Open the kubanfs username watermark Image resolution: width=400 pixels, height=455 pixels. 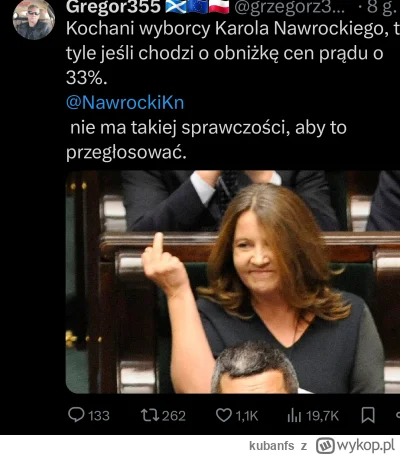(272, 446)
